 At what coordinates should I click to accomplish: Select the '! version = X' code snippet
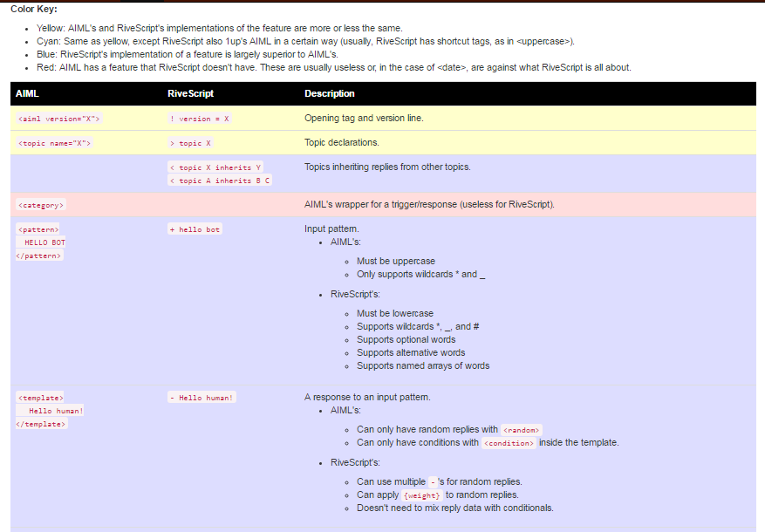[201, 119]
